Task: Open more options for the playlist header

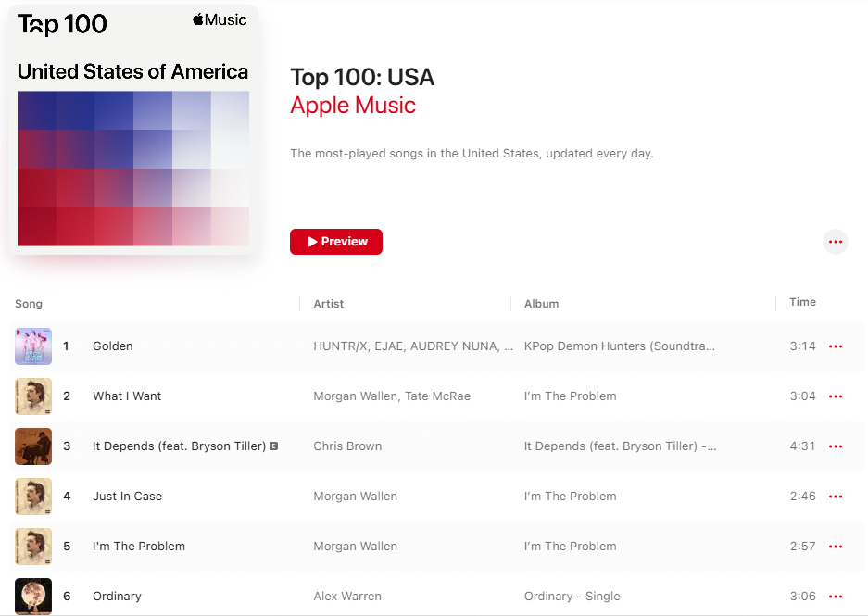Action: pos(836,242)
